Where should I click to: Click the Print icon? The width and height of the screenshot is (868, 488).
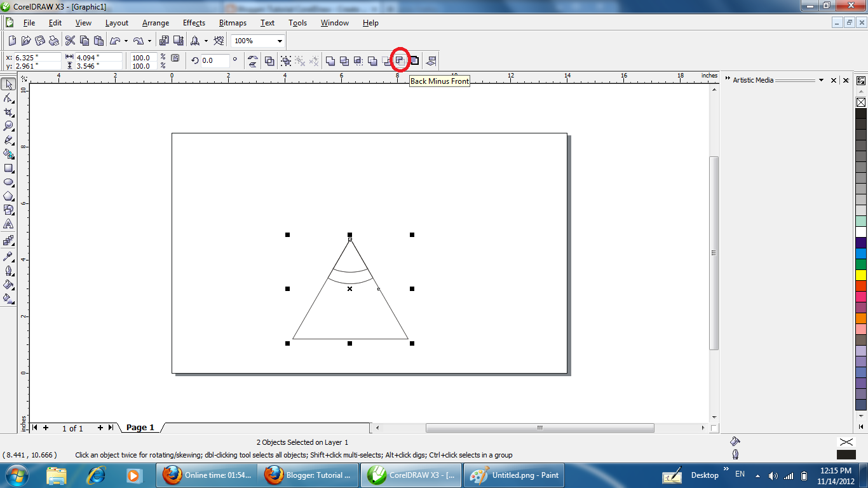point(54,41)
